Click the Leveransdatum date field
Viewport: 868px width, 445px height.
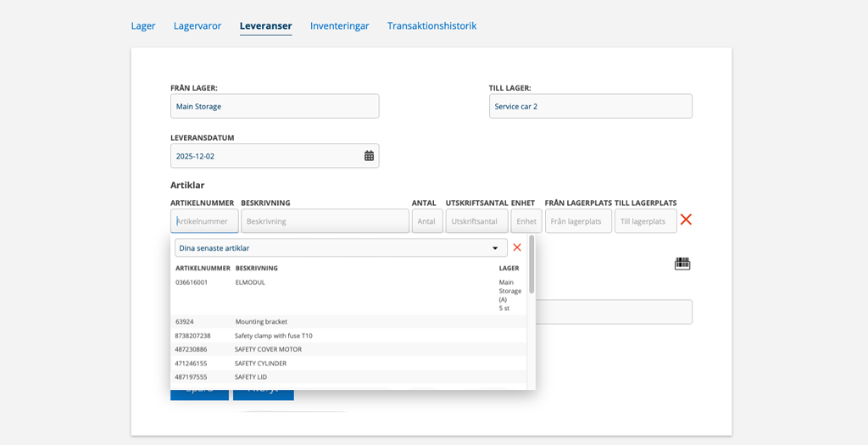[266, 156]
